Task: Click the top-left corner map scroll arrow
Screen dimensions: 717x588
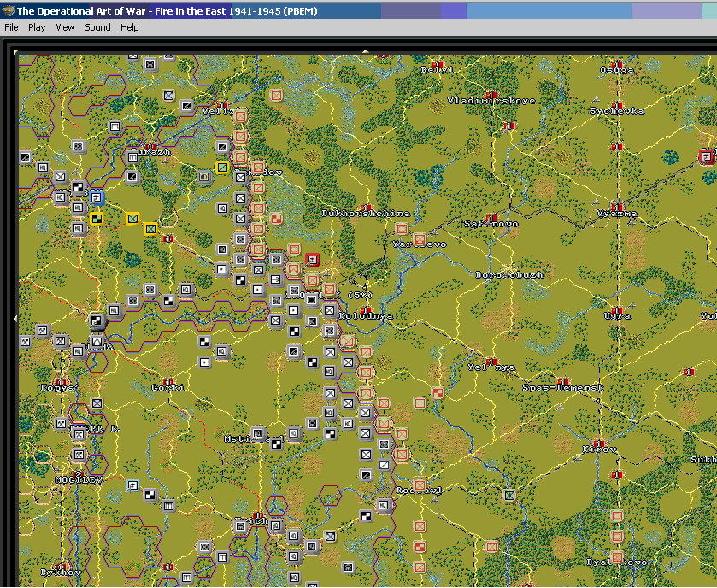Action: point(16,51)
